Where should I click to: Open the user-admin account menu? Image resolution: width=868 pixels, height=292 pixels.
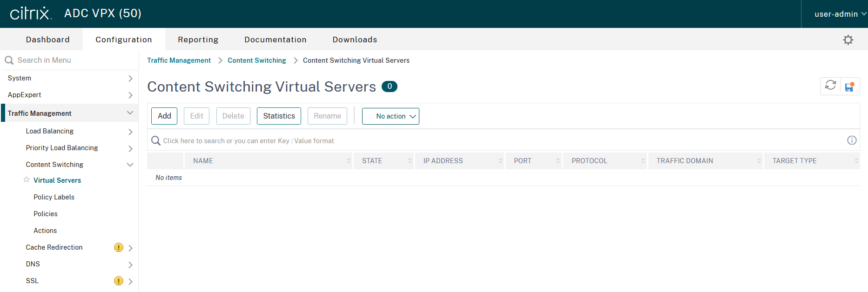(x=839, y=14)
